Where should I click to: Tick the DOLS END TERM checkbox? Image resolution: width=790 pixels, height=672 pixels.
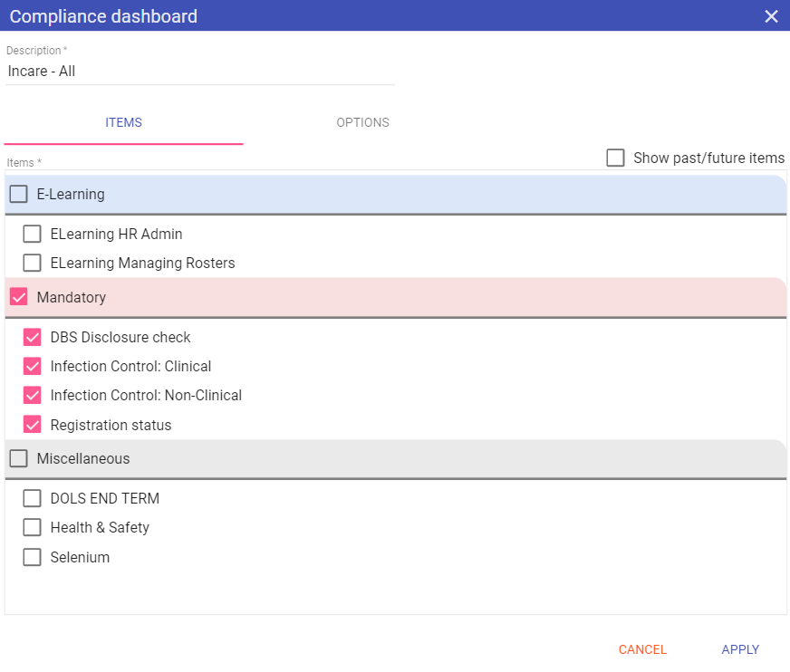click(x=33, y=498)
